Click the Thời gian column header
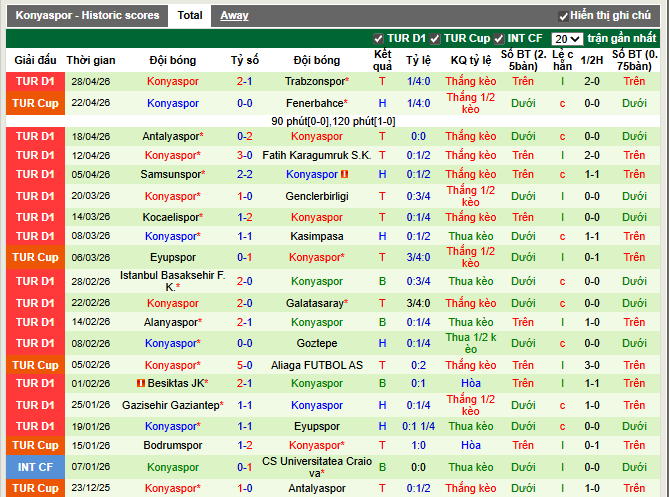Viewport: 669px width, 497px height. [x=91, y=60]
